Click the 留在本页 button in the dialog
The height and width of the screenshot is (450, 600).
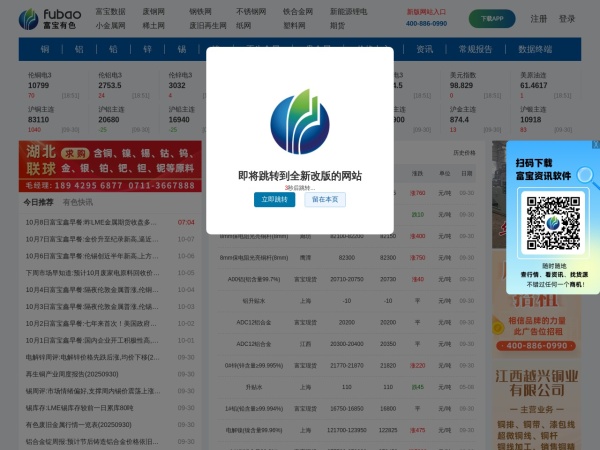[325, 199]
